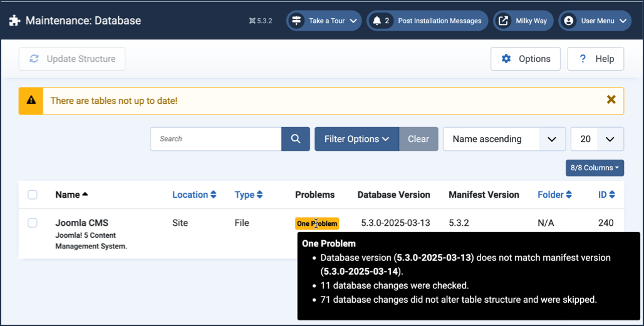Click the Joomla CMS name text
This screenshot has height=326, width=644.
(x=81, y=223)
